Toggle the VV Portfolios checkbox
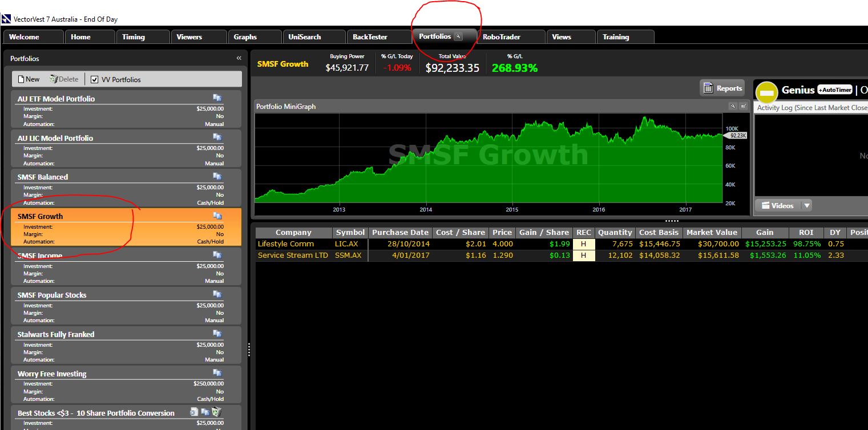Viewport: 868px width, 430px height. pyautogui.click(x=95, y=79)
